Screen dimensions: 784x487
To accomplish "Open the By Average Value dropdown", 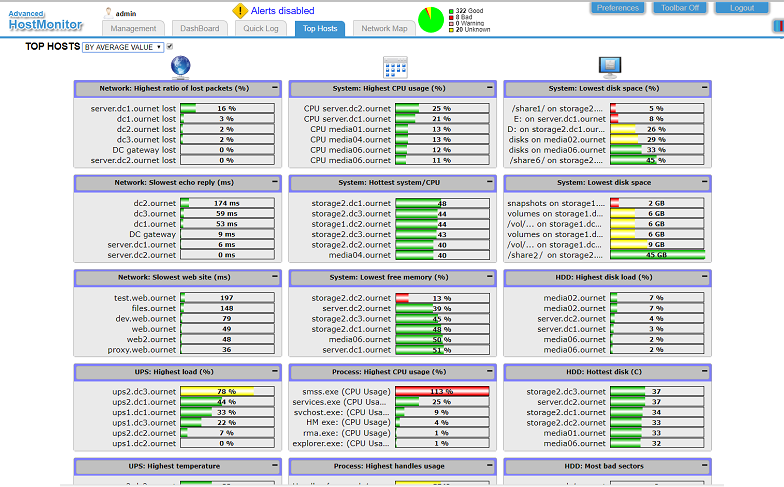I will pyautogui.click(x=123, y=47).
